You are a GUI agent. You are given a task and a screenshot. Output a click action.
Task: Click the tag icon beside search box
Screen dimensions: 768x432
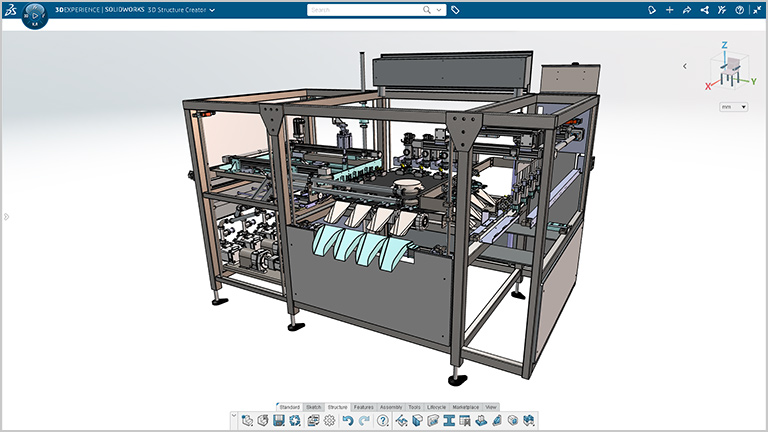[x=455, y=10]
